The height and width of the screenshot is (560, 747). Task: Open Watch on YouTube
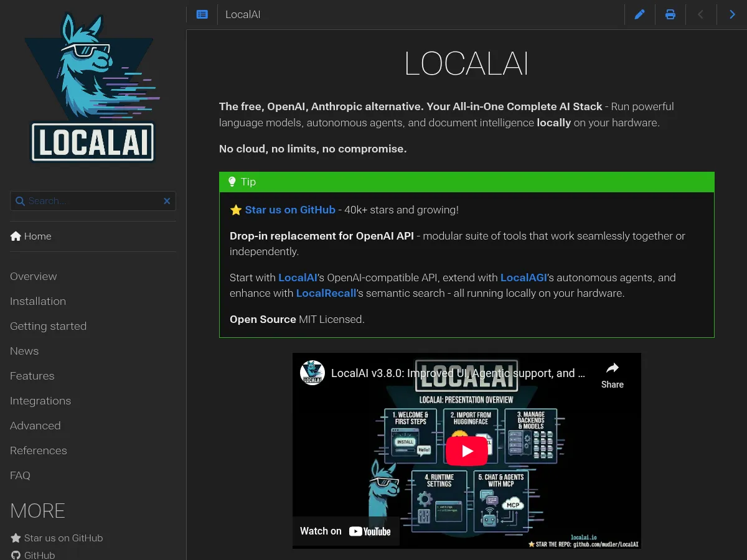pos(345,531)
